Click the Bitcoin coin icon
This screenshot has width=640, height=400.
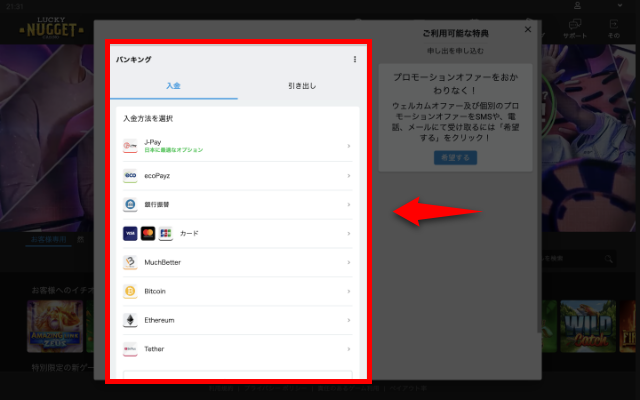[x=130, y=291]
